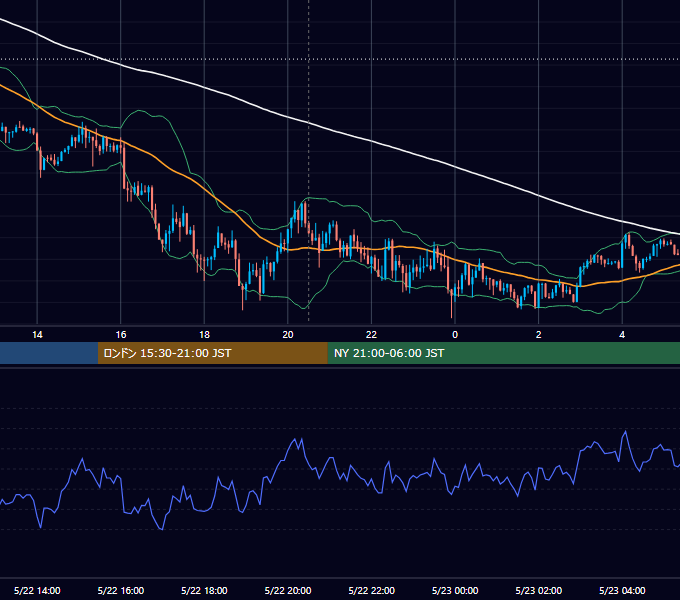Click the hour label 22 on the price chart axis

(x=371, y=335)
